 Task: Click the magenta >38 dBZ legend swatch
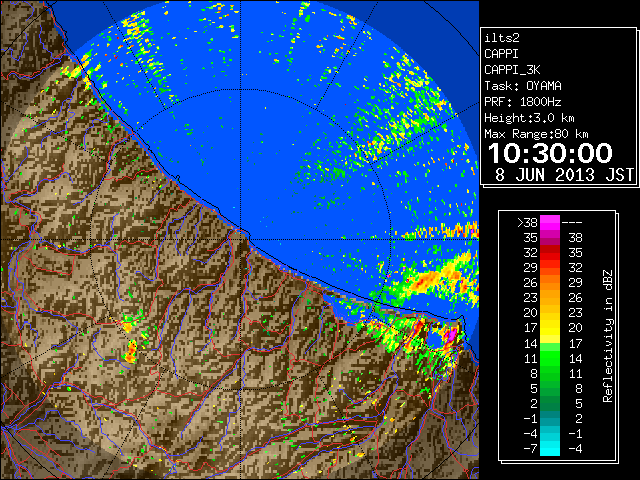[x=550, y=222]
